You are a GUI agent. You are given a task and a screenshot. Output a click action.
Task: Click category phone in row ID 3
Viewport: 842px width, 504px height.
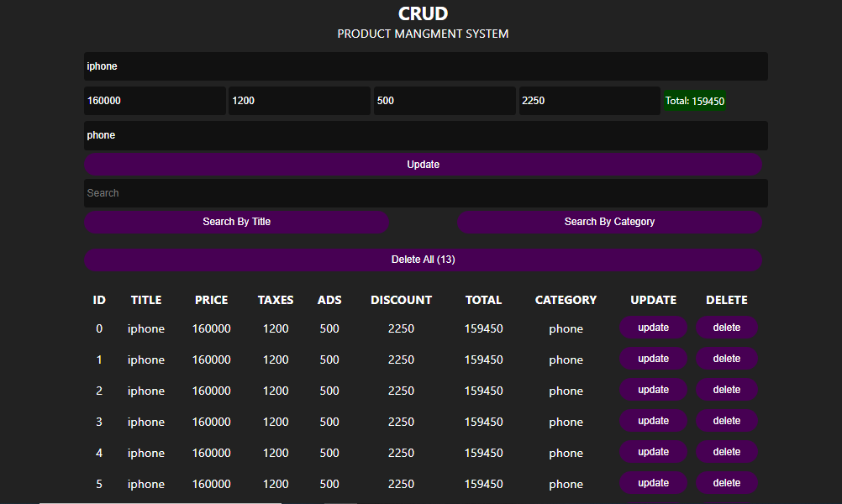click(x=566, y=423)
